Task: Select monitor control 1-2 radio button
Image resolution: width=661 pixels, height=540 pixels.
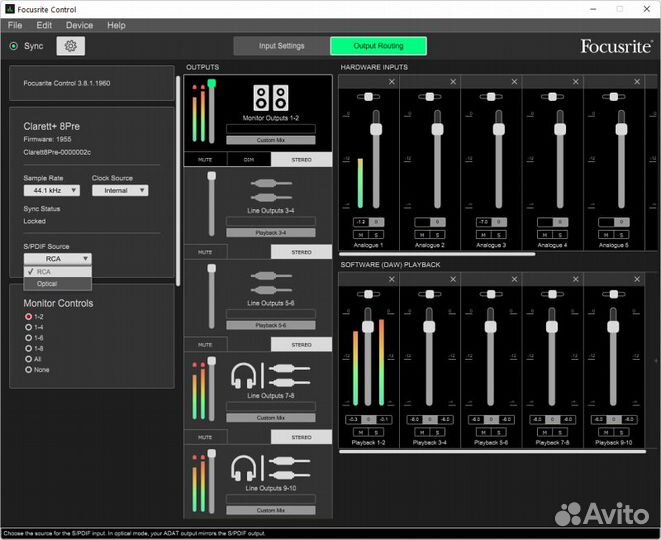Action: [29, 317]
